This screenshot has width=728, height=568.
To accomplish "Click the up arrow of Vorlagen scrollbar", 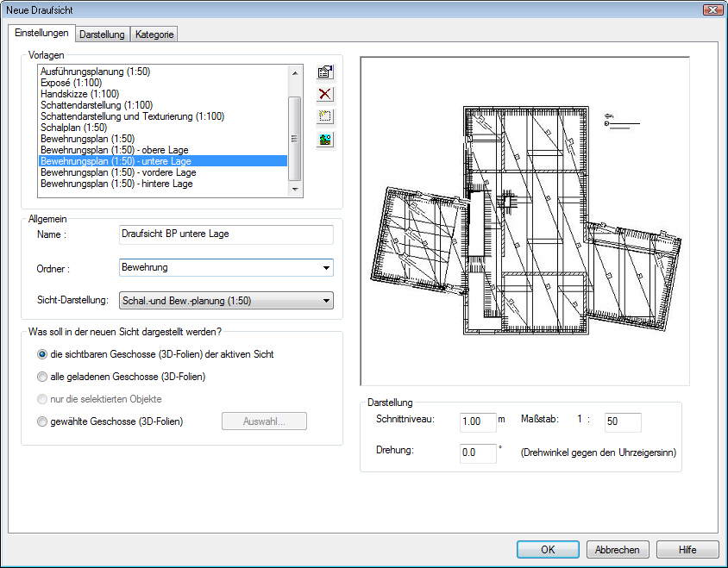I will (x=295, y=73).
